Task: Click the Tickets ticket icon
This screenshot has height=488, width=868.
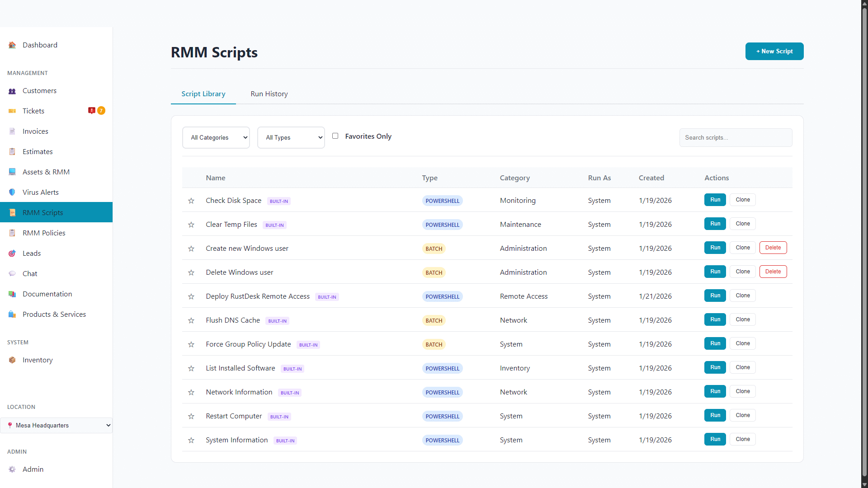Action: tap(12, 111)
